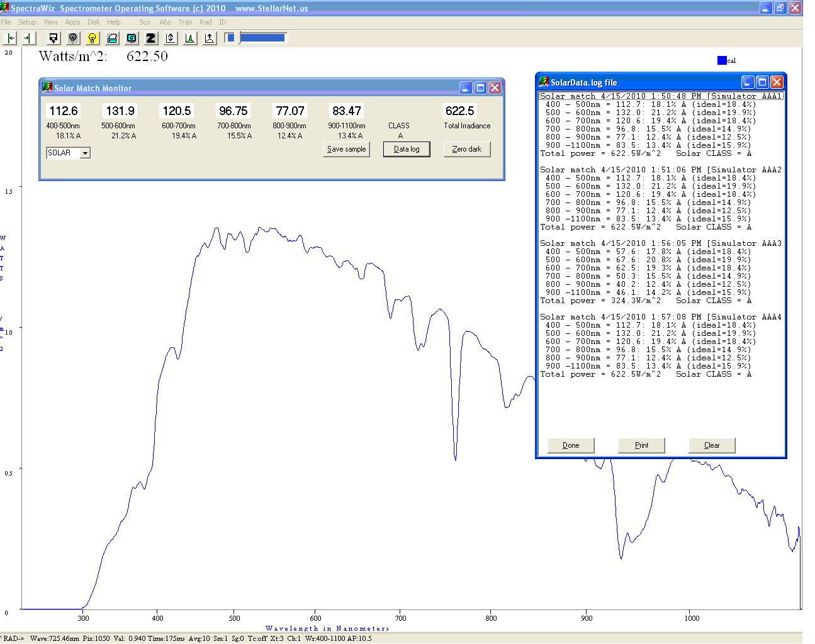Switch to Abs absorbance mode
This screenshot has width=815, height=644.
[165, 22]
